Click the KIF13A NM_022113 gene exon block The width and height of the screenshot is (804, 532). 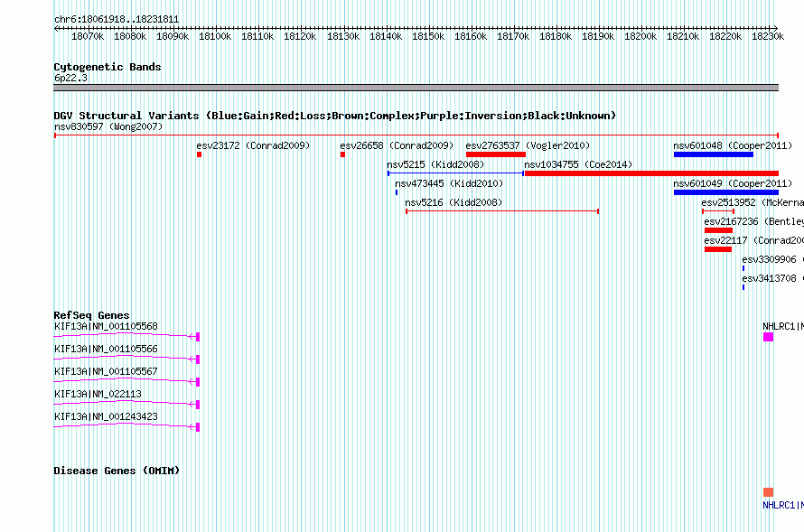[198, 405]
